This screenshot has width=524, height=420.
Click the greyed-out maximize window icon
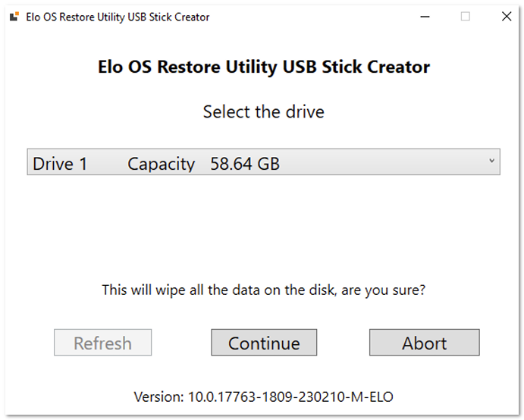[x=465, y=17]
